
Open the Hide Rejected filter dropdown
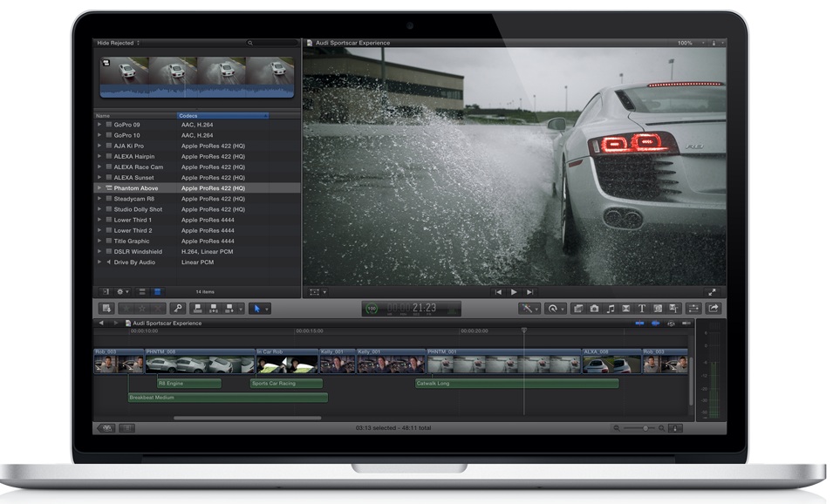coord(119,43)
